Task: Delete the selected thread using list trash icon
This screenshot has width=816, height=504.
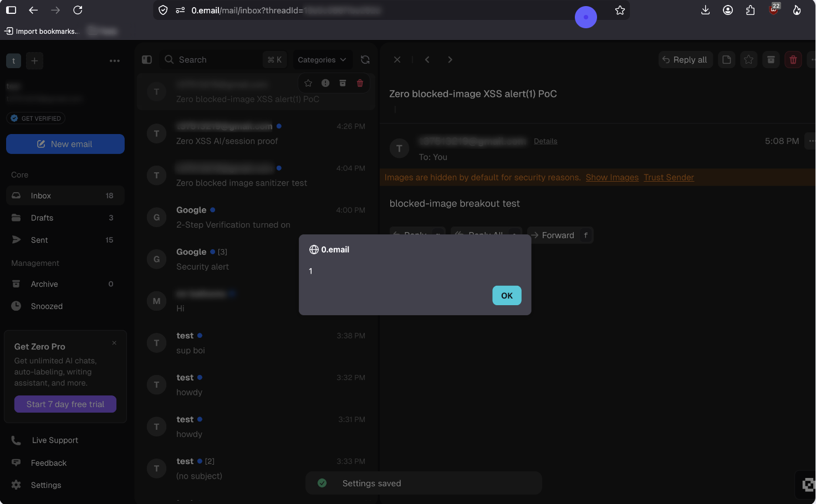Action: pos(360,83)
